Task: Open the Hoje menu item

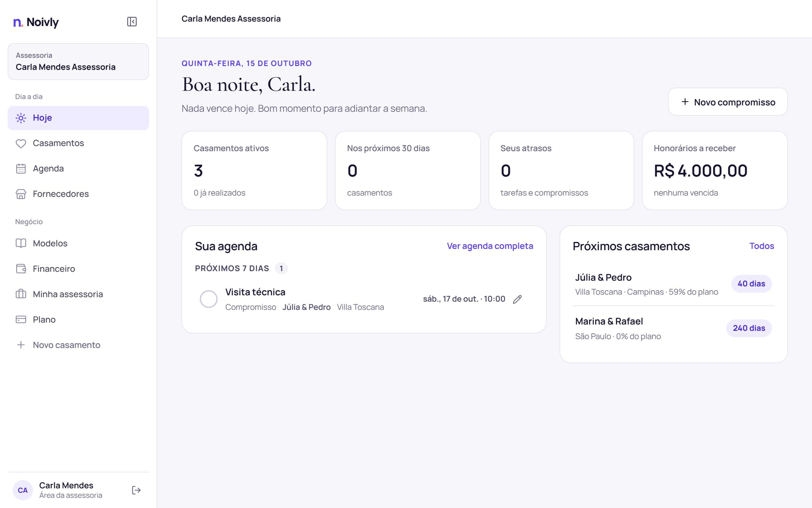Action: pos(78,118)
